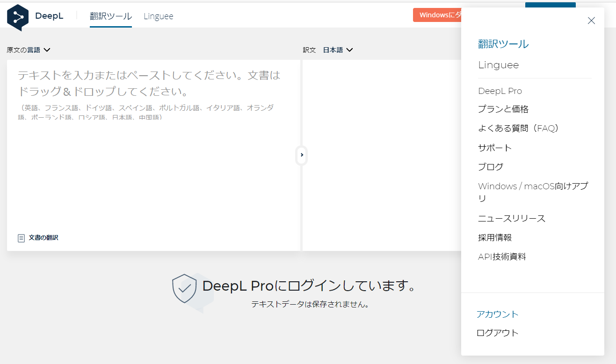View plans and pricing via プランと価格
The height and width of the screenshot is (364, 616).
coord(502,109)
